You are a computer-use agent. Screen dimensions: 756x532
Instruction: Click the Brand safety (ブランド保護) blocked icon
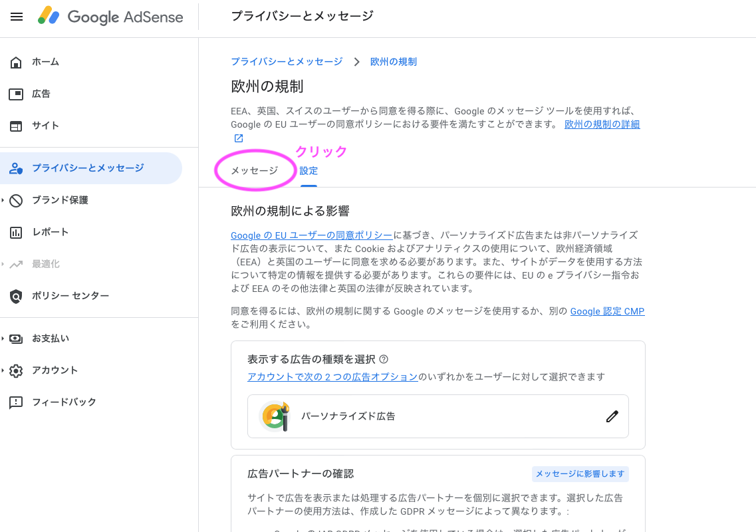[16, 200]
